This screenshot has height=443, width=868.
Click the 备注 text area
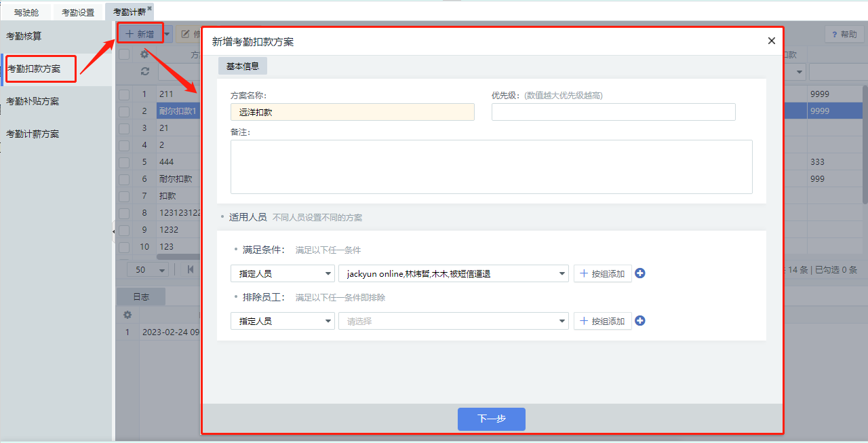tap(492, 167)
